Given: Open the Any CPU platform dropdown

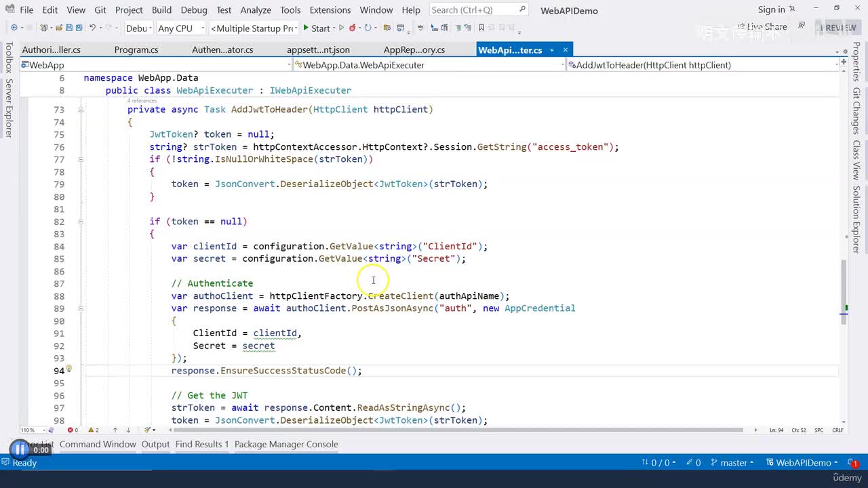Looking at the screenshot, I should point(180,28).
